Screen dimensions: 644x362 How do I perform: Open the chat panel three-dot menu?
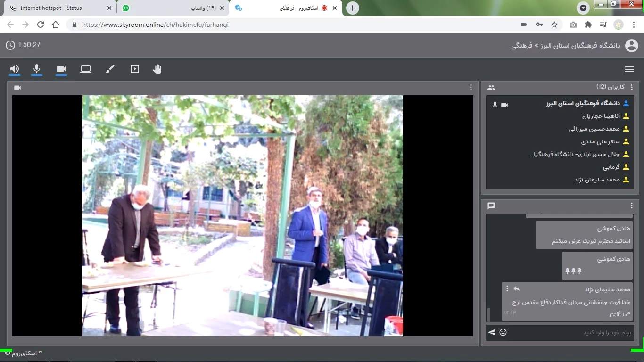point(632,206)
